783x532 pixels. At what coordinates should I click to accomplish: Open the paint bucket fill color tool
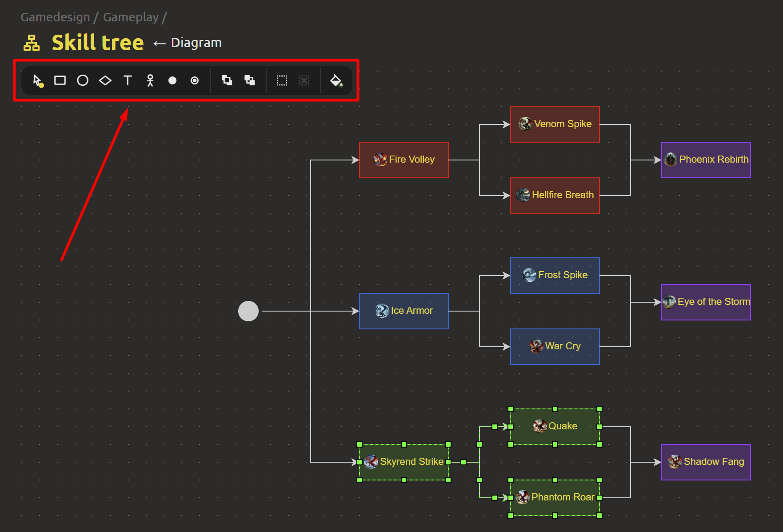[x=336, y=80]
